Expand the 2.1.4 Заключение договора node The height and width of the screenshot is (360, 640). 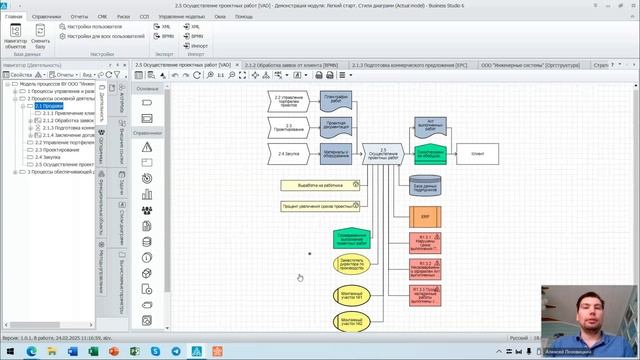(x=30, y=135)
